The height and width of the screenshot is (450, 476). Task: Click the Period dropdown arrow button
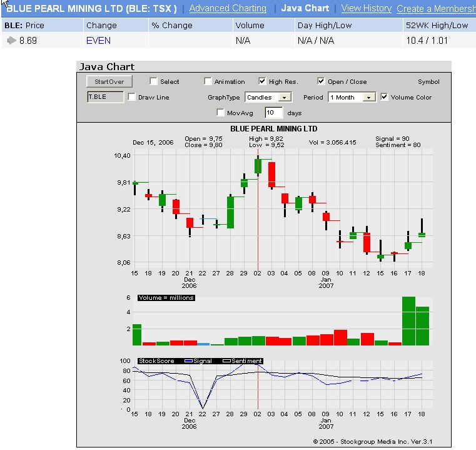[x=368, y=98]
